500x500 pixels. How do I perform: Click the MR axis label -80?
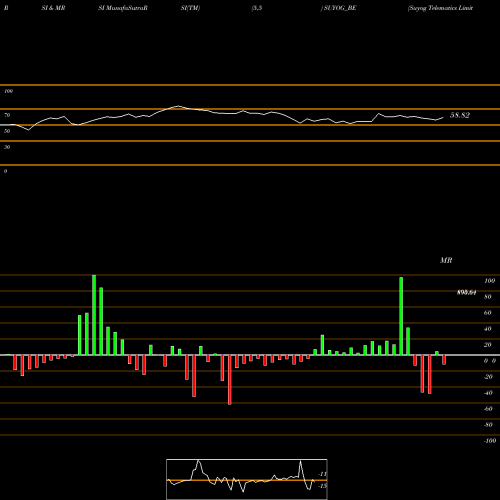click(x=488, y=425)
